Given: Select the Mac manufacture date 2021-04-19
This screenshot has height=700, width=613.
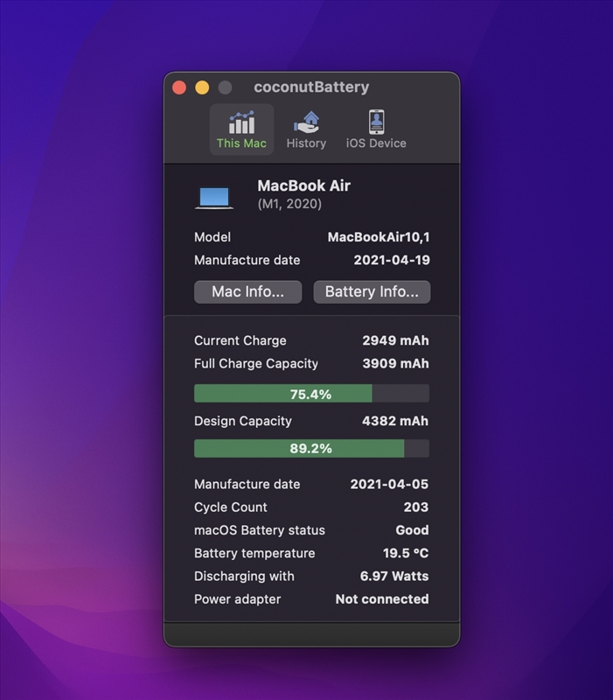Looking at the screenshot, I should [x=392, y=260].
